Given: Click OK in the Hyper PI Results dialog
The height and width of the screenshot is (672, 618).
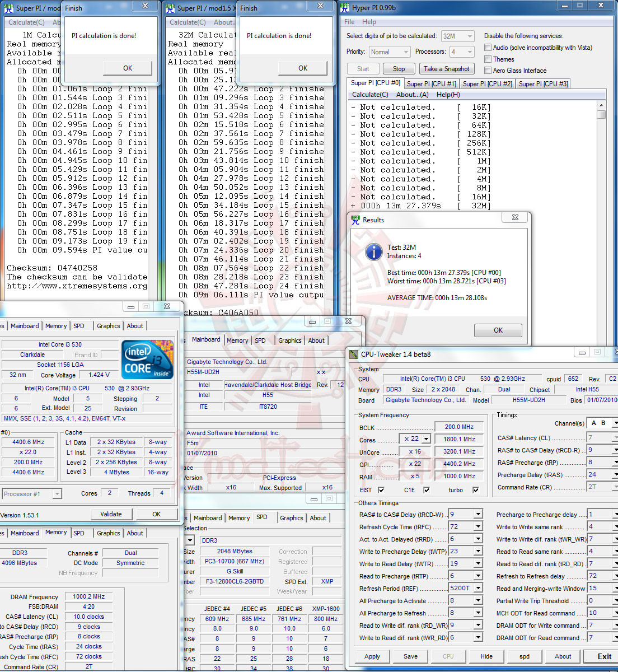Looking at the screenshot, I should [x=498, y=330].
